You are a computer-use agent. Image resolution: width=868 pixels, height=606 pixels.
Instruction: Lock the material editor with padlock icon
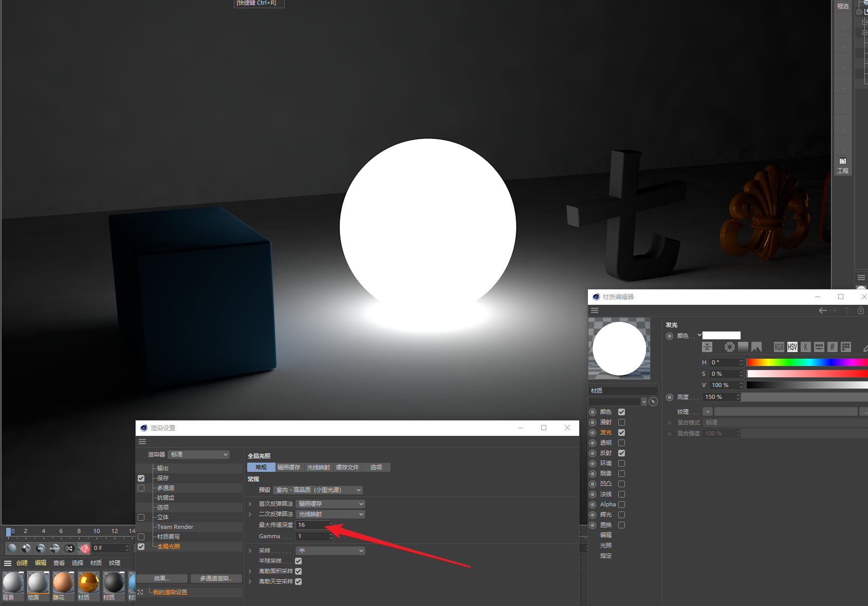click(x=861, y=310)
